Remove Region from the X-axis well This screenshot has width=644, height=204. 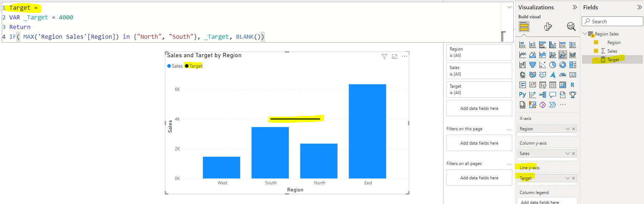(x=573, y=129)
